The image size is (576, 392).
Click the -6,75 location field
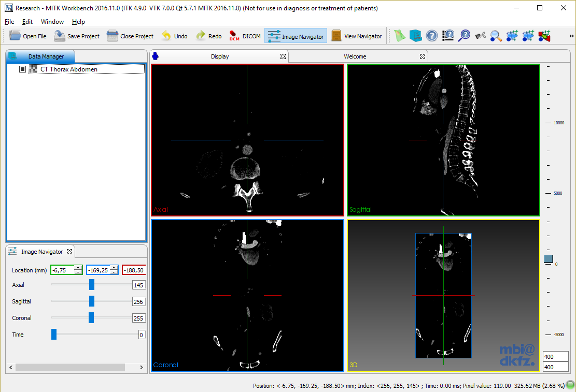click(62, 270)
